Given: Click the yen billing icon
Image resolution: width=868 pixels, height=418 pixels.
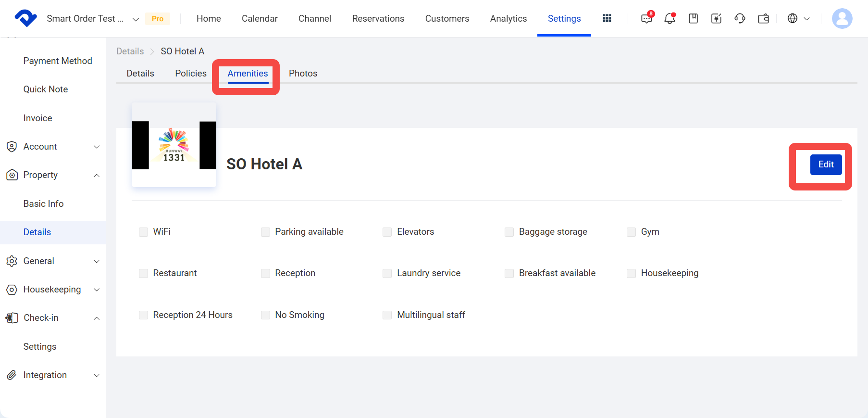Looking at the screenshot, I should (716, 18).
